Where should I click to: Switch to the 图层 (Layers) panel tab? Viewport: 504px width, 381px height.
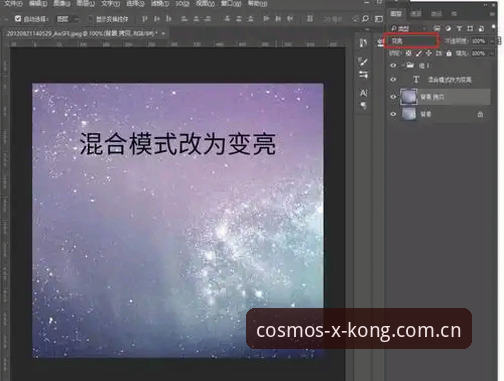tap(396, 13)
